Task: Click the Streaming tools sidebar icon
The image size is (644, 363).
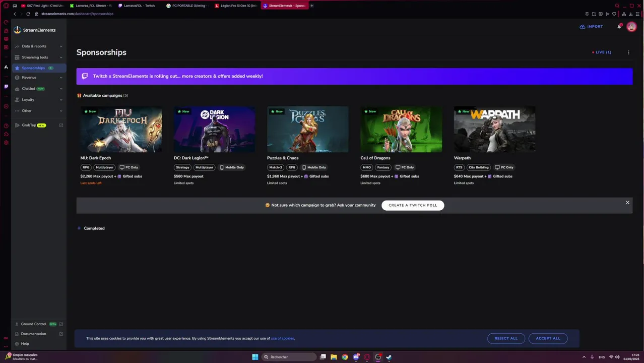Action: pyautogui.click(x=17, y=57)
